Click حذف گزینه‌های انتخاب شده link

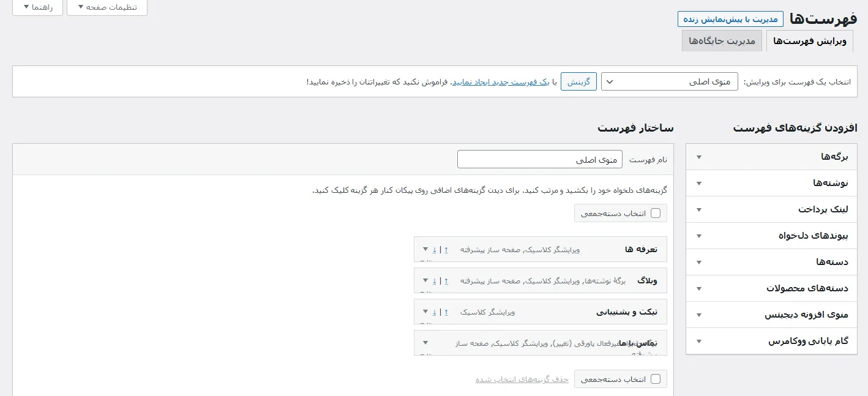pos(522,379)
